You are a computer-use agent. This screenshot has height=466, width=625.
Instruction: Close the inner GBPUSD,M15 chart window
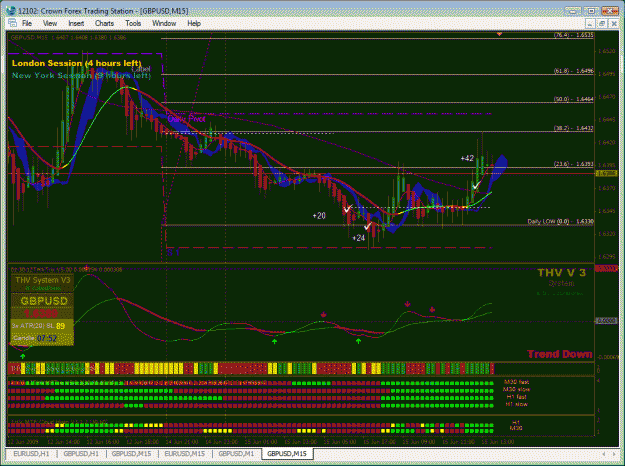614,24
